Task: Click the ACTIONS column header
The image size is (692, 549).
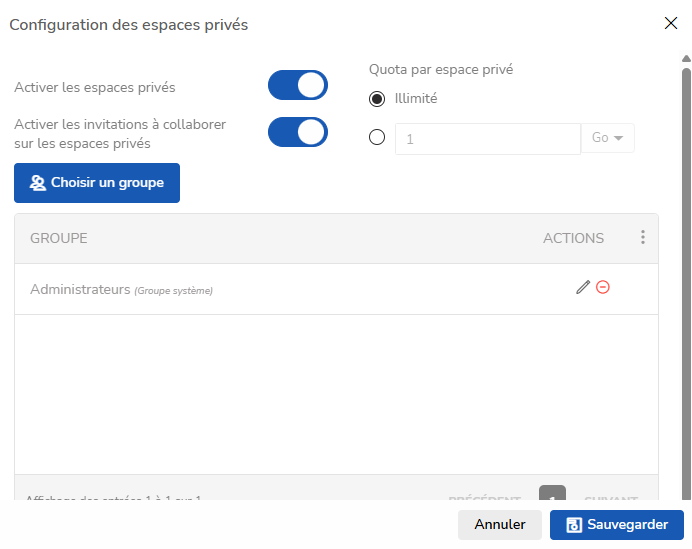Action: [x=573, y=238]
